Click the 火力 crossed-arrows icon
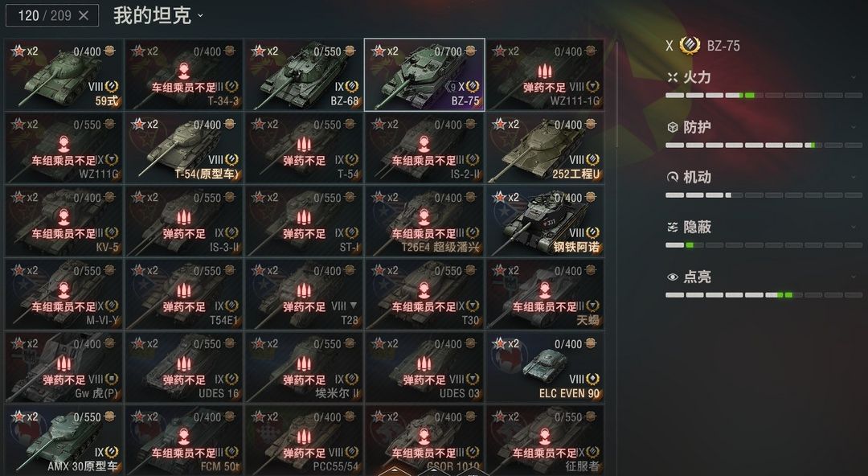The image size is (868, 476). tap(673, 77)
